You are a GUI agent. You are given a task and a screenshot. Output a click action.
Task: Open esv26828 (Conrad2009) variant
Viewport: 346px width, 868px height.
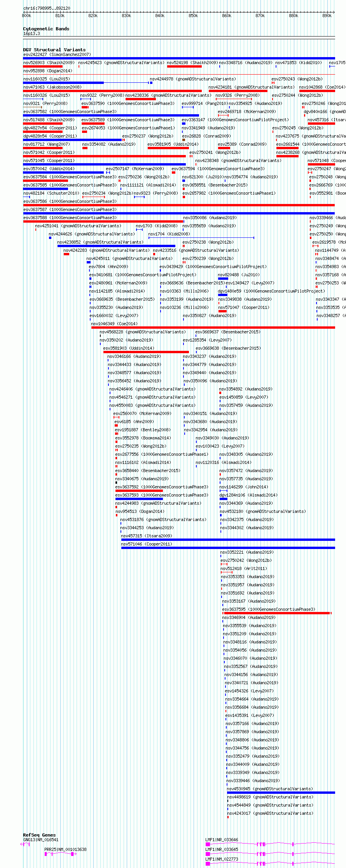coord(206,136)
